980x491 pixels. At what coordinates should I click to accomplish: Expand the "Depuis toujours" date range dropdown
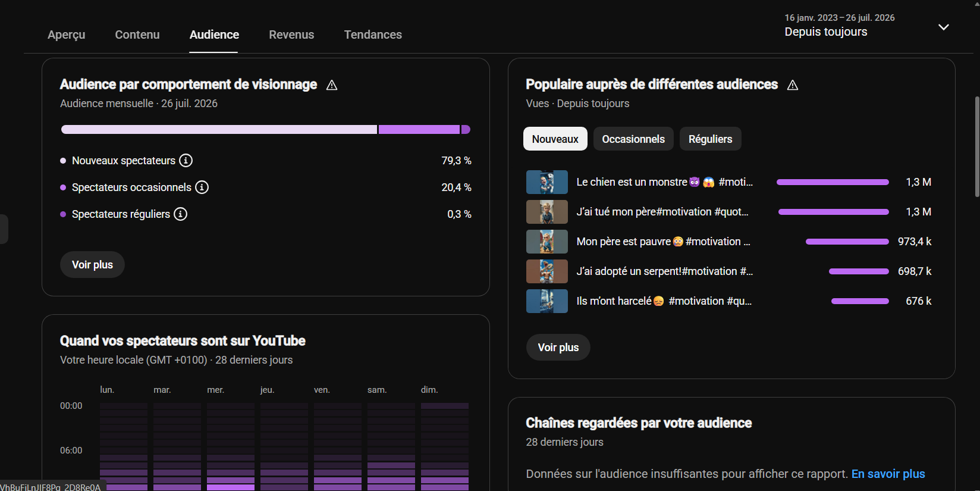click(x=943, y=27)
